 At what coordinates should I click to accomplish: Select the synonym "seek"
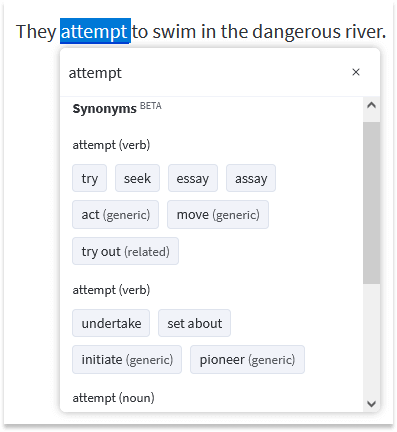coord(137,178)
